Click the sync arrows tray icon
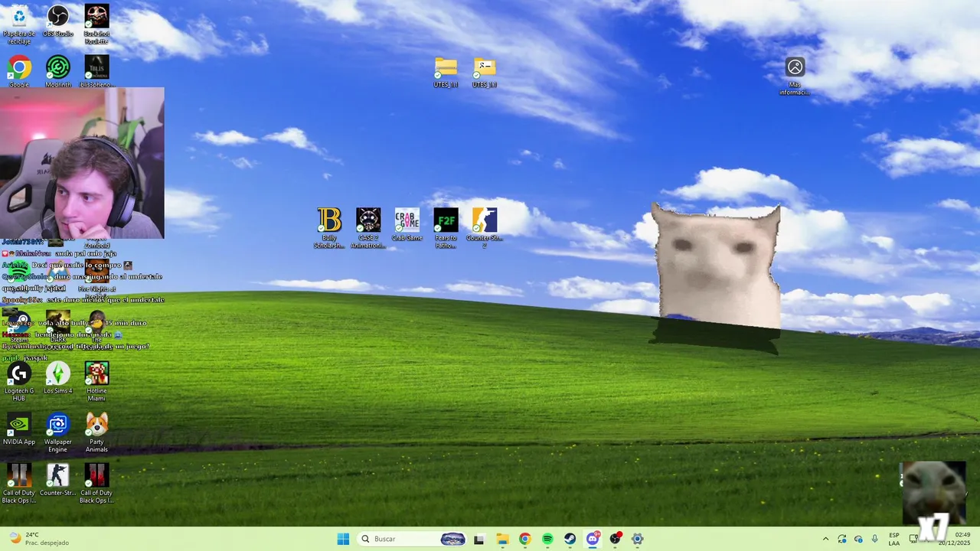This screenshot has width=980, height=551. click(x=842, y=539)
